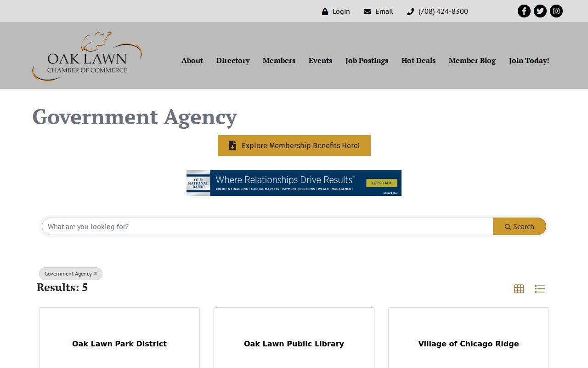Open the Members menu
588x368 pixels.
[x=279, y=60]
